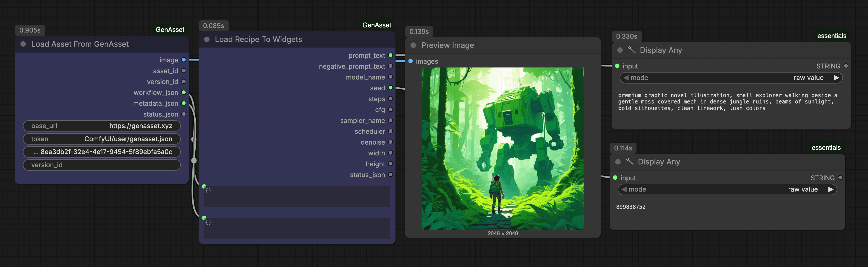Click essentials badge on upper Display Any
868x267 pixels.
coord(832,36)
